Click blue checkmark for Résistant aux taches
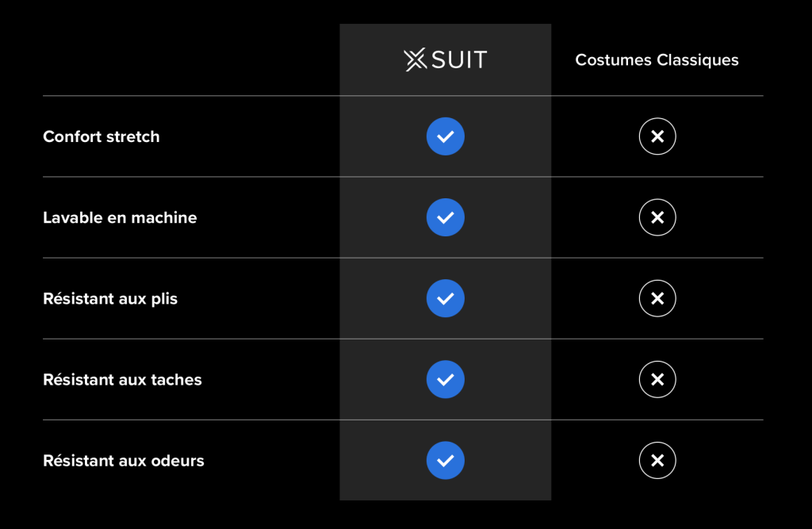Viewport: 812px width, 529px height. [445, 379]
